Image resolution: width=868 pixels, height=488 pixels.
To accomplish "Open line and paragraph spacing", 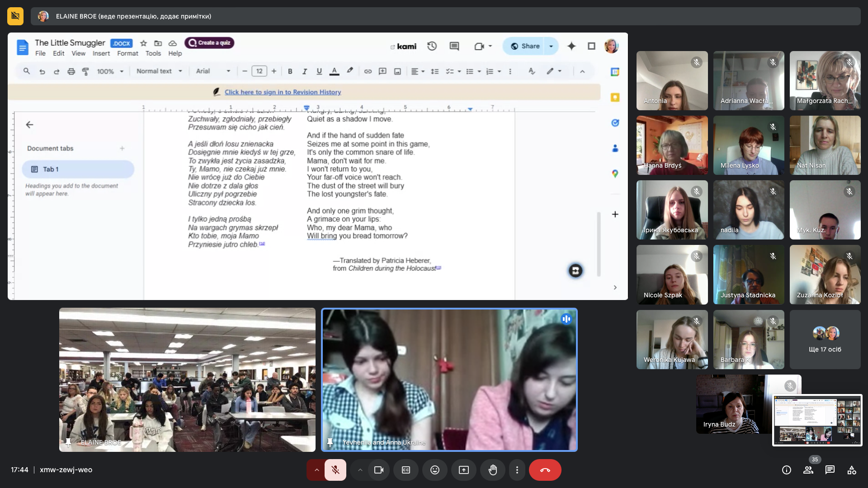I will 435,71.
